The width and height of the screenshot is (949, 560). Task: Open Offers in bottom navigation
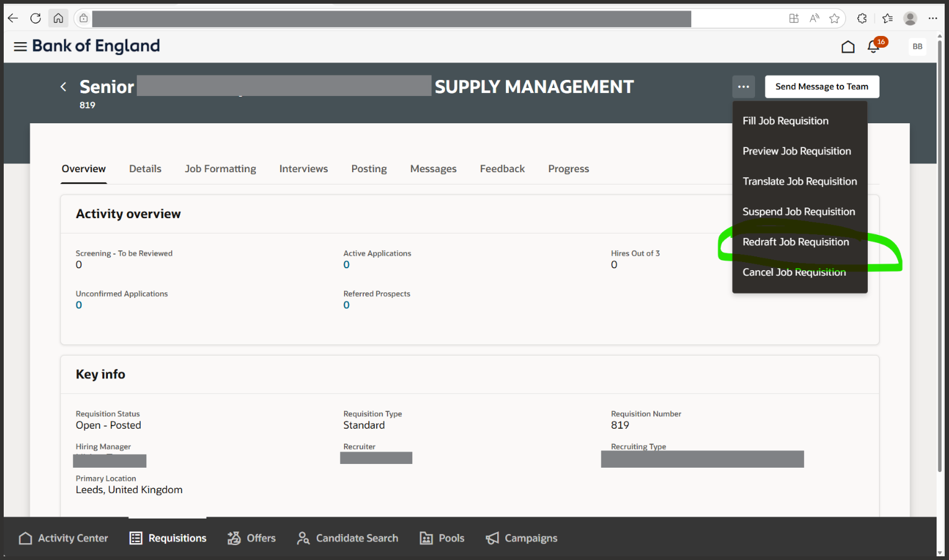pos(252,538)
